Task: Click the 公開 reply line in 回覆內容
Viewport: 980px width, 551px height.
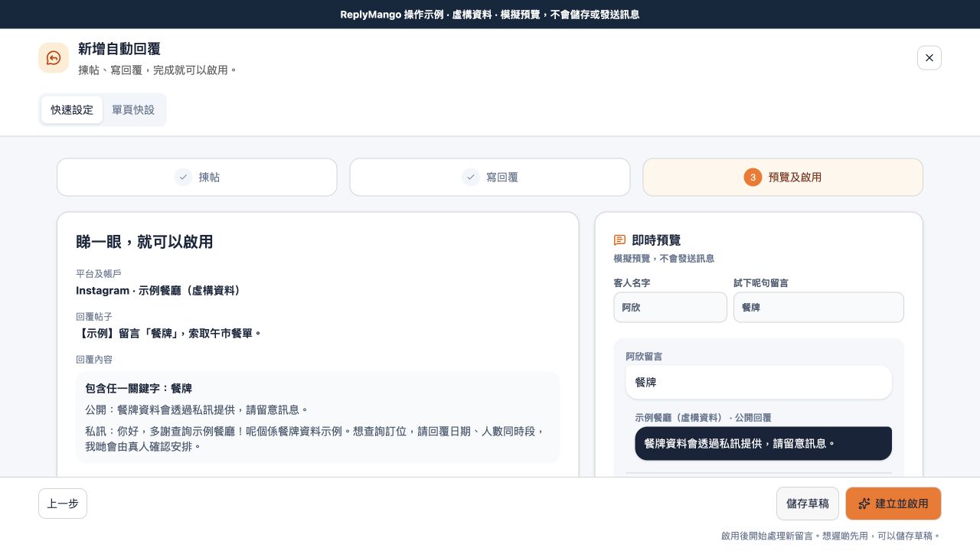Action: pyautogui.click(x=197, y=410)
